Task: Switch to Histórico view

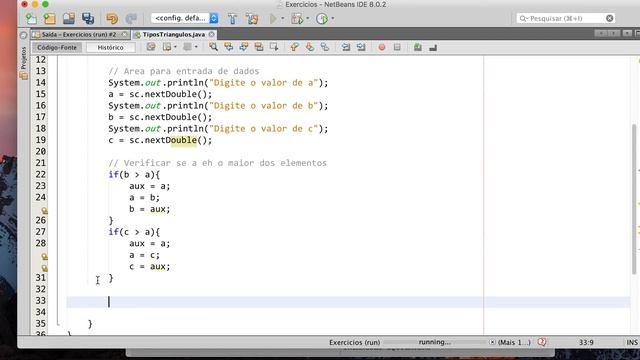Action: coord(111,47)
